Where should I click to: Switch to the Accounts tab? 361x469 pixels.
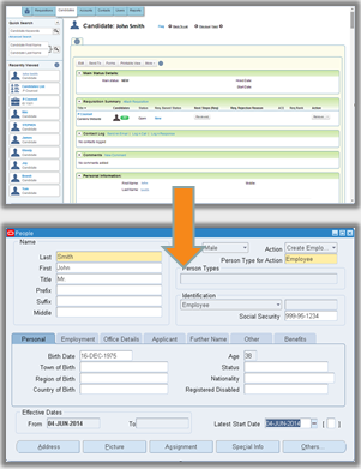(x=86, y=11)
